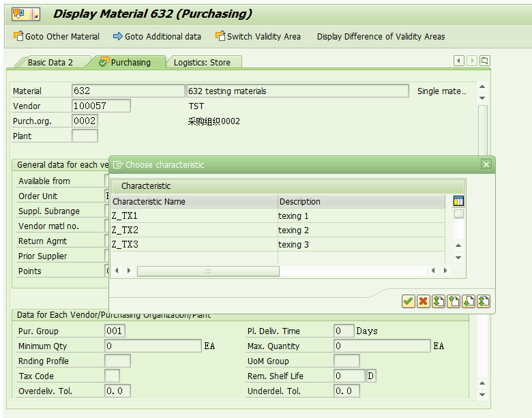Screen dimensions: 532x418
Task: Click the Tax Code field
Action: [112, 376]
